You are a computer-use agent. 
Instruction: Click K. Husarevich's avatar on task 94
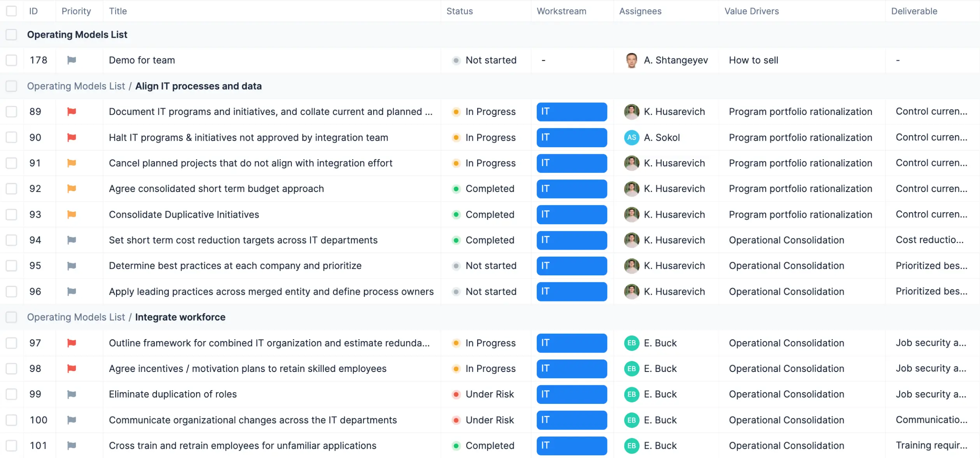(x=631, y=240)
